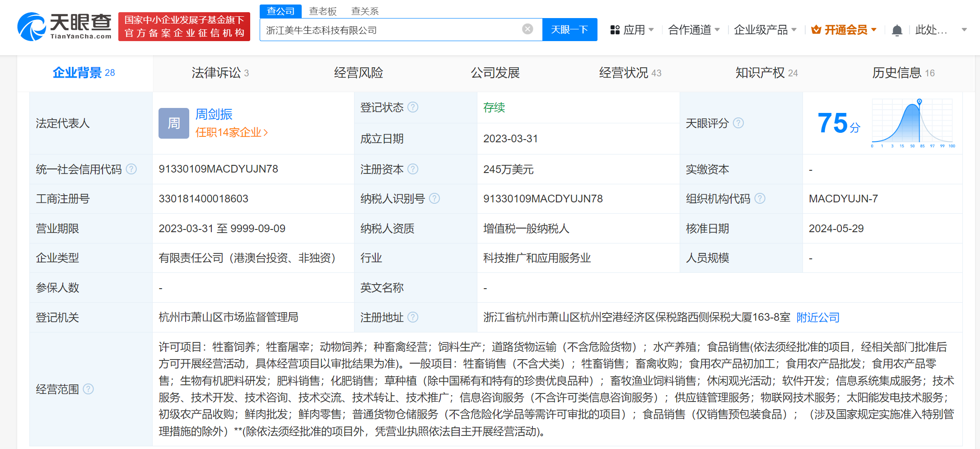The width and height of the screenshot is (980, 449).
Task: Switch to the 查老板 tab
Action: 322,11
